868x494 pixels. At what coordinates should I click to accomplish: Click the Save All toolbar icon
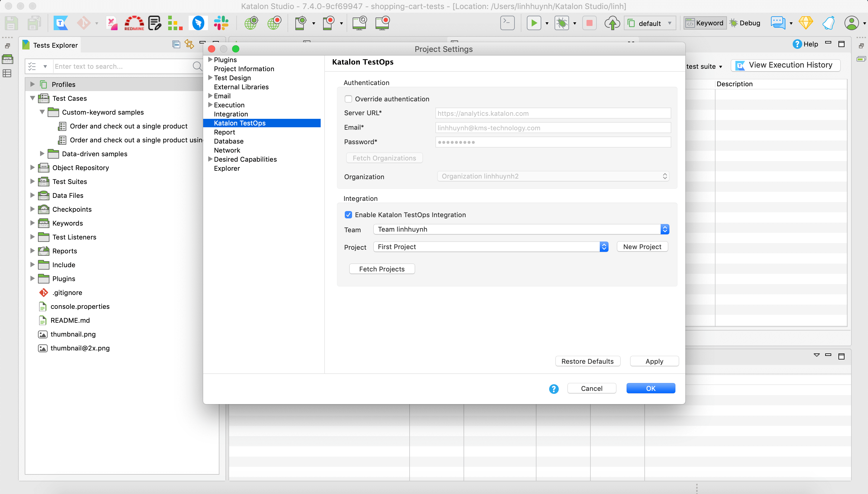coord(34,23)
